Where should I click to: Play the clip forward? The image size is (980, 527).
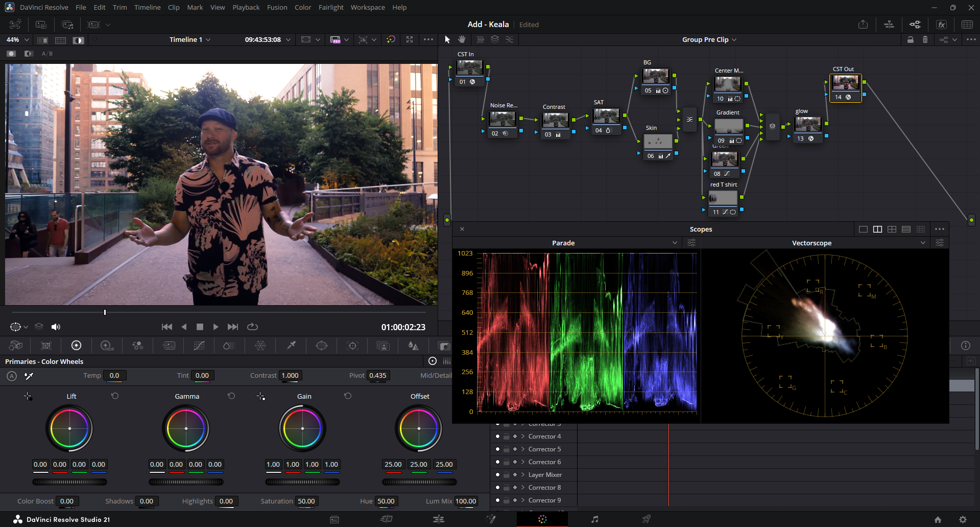point(216,327)
